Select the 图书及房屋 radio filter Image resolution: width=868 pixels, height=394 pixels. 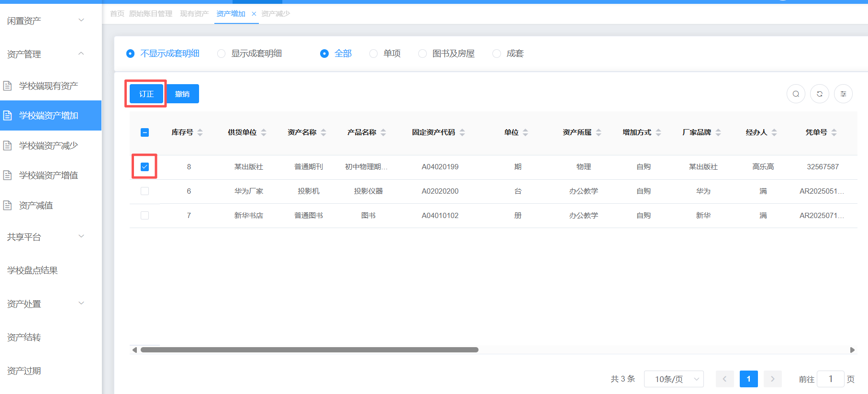pyautogui.click(x=423, y=54)
